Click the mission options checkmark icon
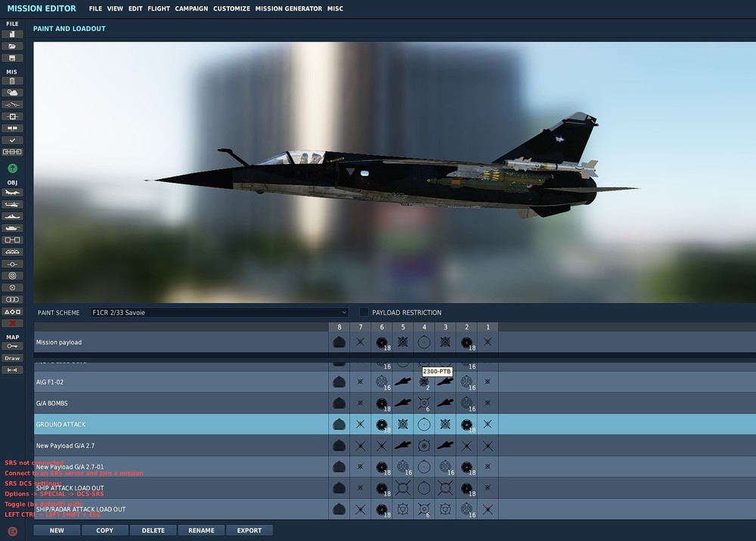Screen dimensions: 756x541 (x=13, y=141)
